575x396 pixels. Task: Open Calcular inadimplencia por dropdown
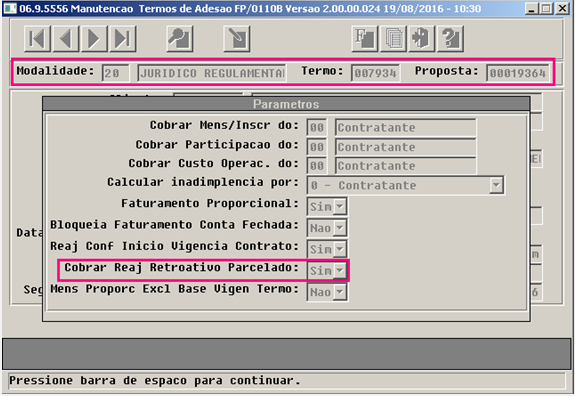pos(496,185)
